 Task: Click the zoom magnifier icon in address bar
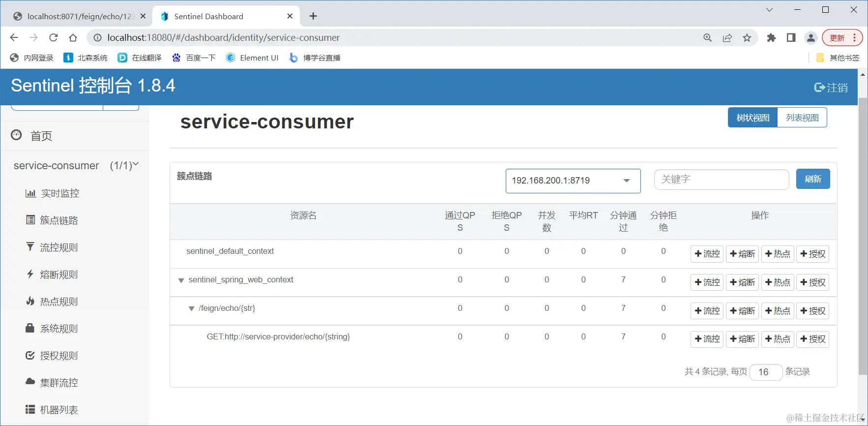707,38
